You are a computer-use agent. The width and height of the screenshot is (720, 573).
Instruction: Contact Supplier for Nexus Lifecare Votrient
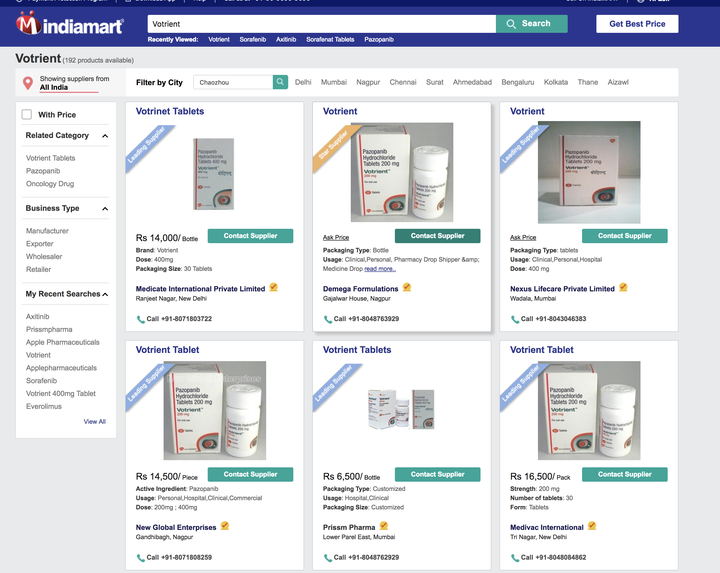(624, 236)
